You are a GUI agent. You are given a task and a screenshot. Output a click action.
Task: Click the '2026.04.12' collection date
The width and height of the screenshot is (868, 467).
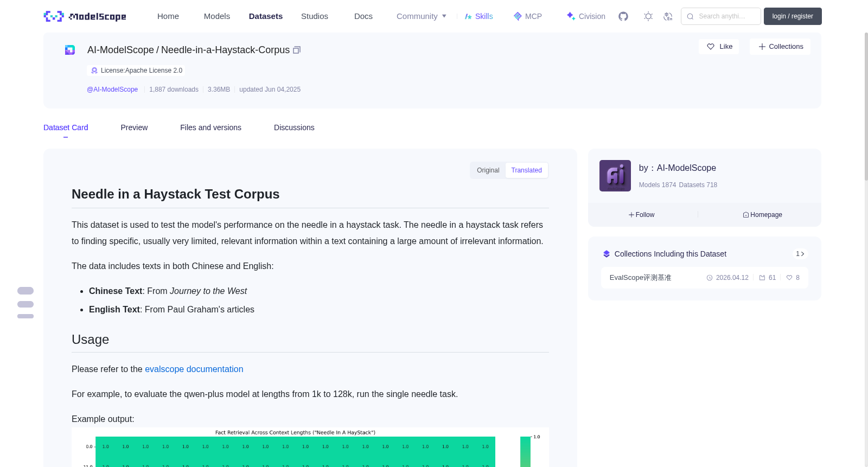[x=732, y=278]
